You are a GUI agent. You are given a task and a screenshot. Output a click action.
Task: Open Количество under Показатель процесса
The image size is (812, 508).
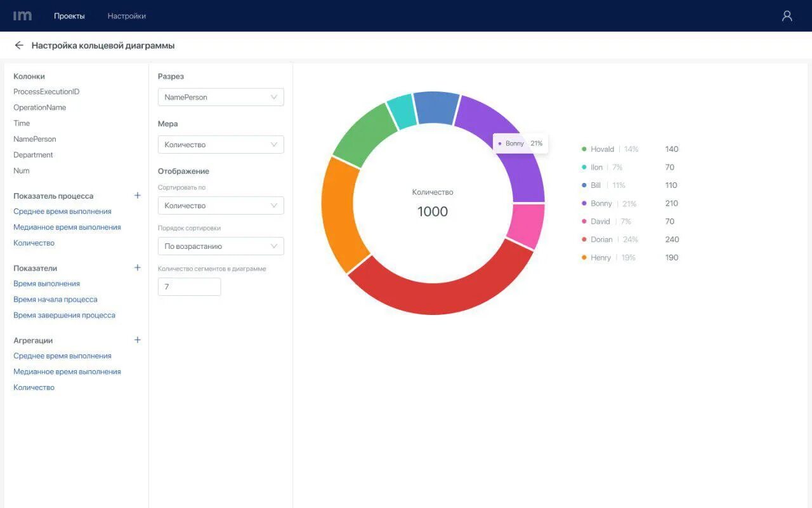coord(34,243)
